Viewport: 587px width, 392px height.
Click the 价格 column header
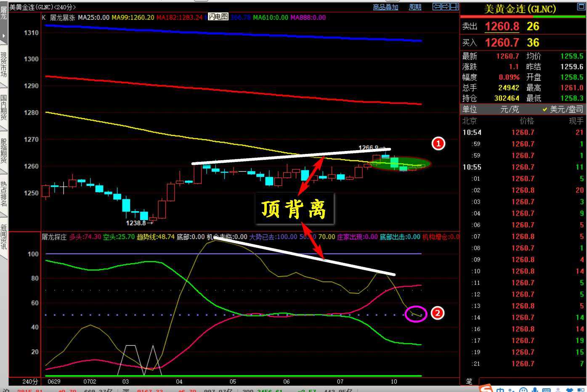coord(526,121)
